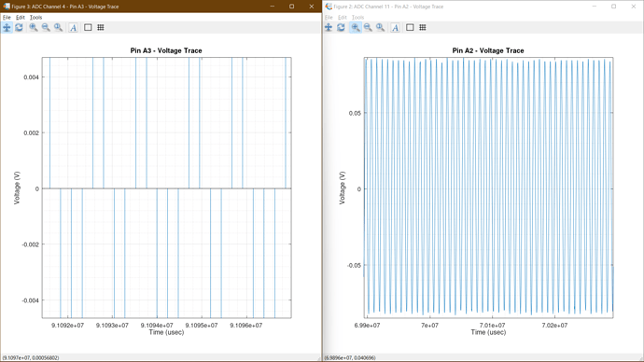Viewport: 644px width, 362px height.
Task: Select pan tool in Figure 3 toolbar
Action: coord(7,27)
